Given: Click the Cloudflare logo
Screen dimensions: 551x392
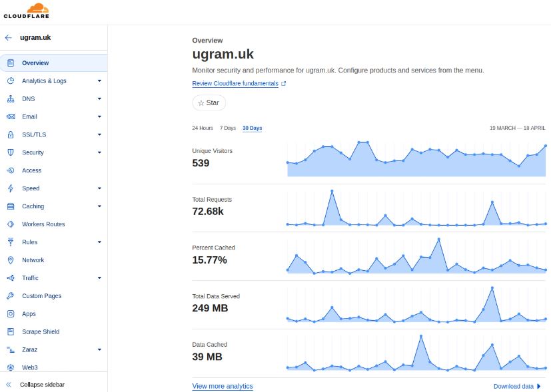Looking at the screenshot, I should (x=27, y=11).
